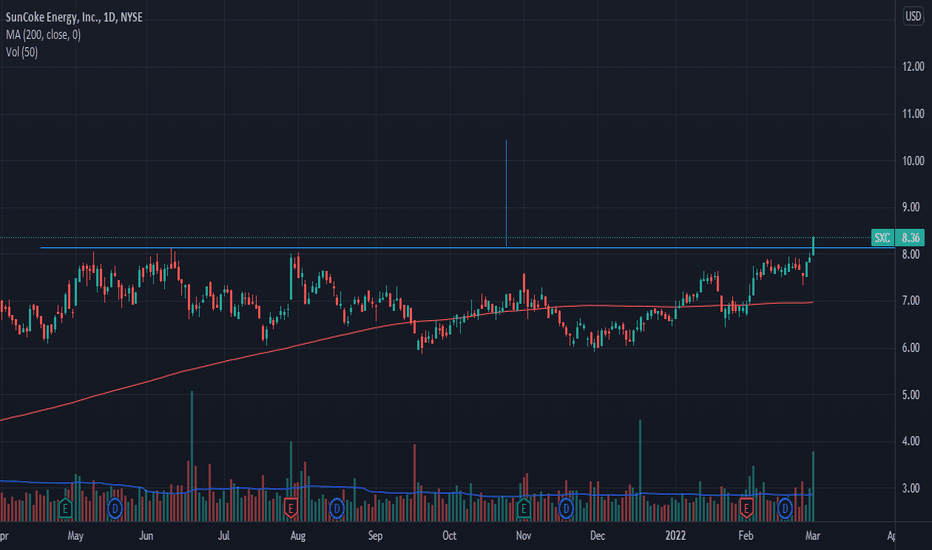The image size is (932, 550).
Task: Click the 8.36 last price label
Action: click(x=910, y=238)
